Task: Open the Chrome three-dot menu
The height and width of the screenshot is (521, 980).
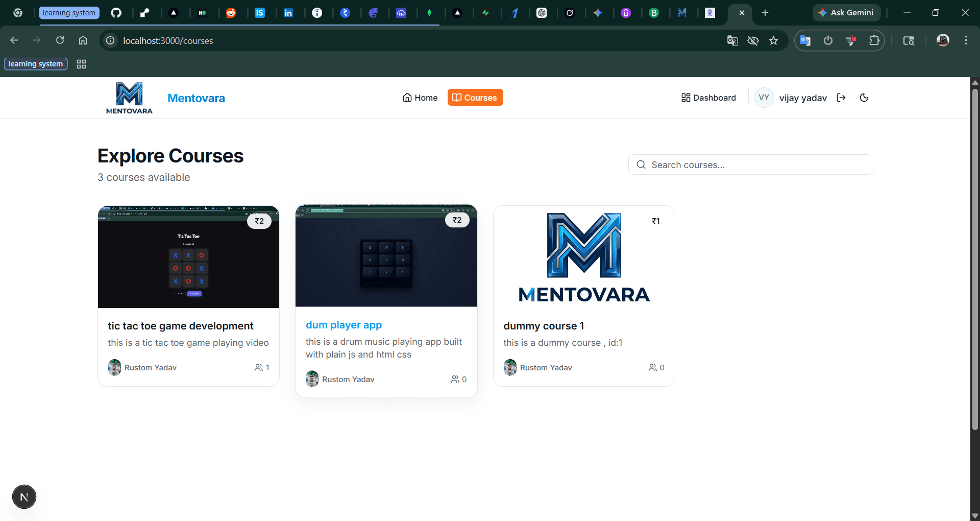Action: click(966, 40)
